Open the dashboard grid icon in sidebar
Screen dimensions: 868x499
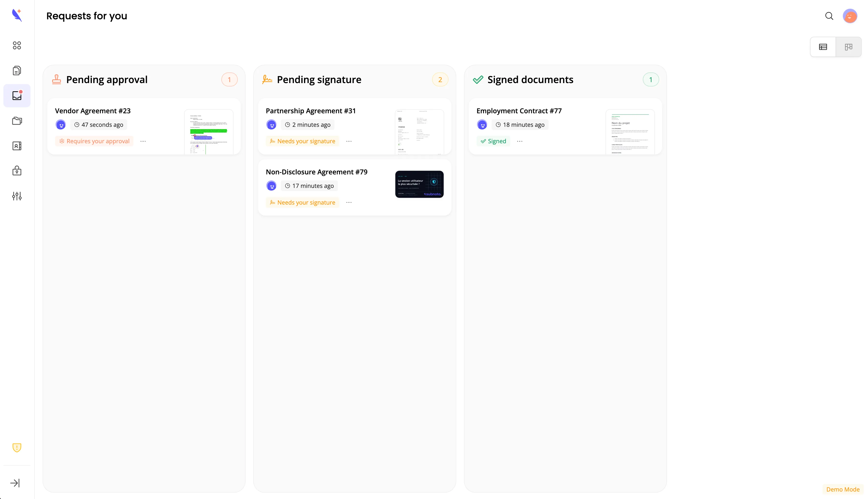(x=17, y=45)
